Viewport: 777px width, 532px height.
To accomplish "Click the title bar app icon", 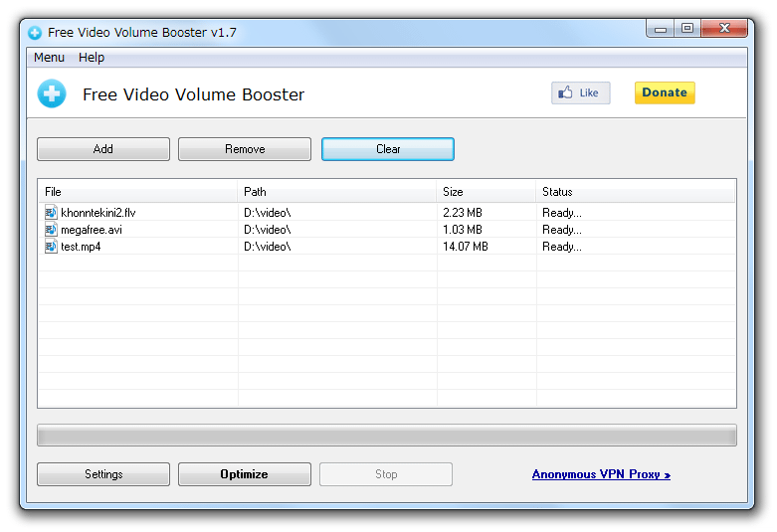I will point(35,33).
